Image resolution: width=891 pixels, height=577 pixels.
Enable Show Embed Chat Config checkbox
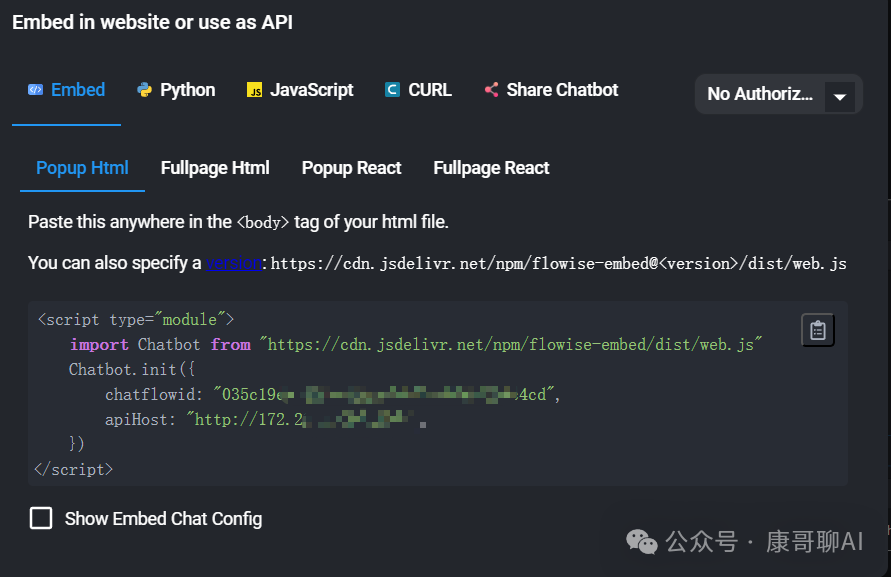41,518
